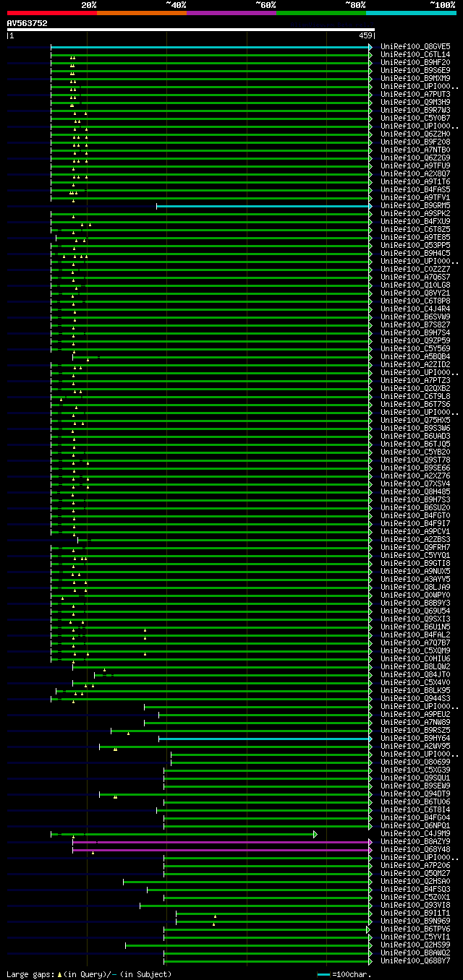Select label UniRef100_B9GTI8

point(415,563)
